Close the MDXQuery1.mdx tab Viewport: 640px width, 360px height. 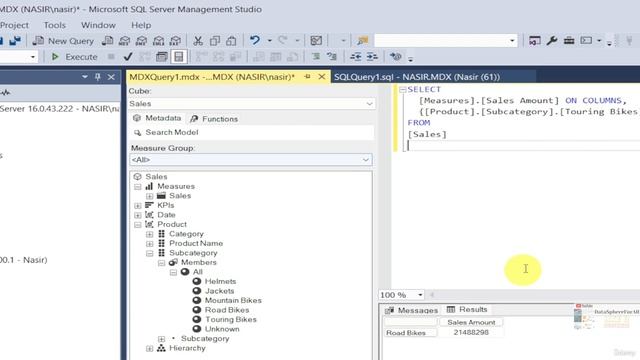(x=322, y=77)
